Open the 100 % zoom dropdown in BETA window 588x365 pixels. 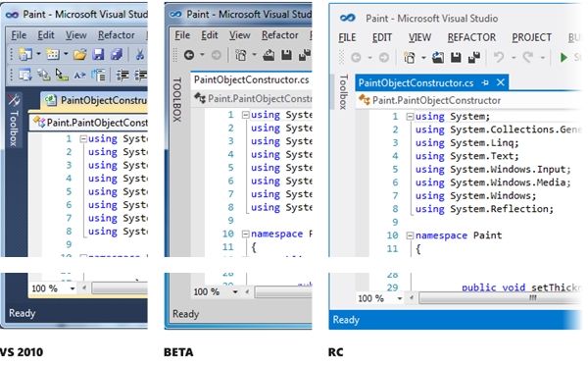[235, 291]
